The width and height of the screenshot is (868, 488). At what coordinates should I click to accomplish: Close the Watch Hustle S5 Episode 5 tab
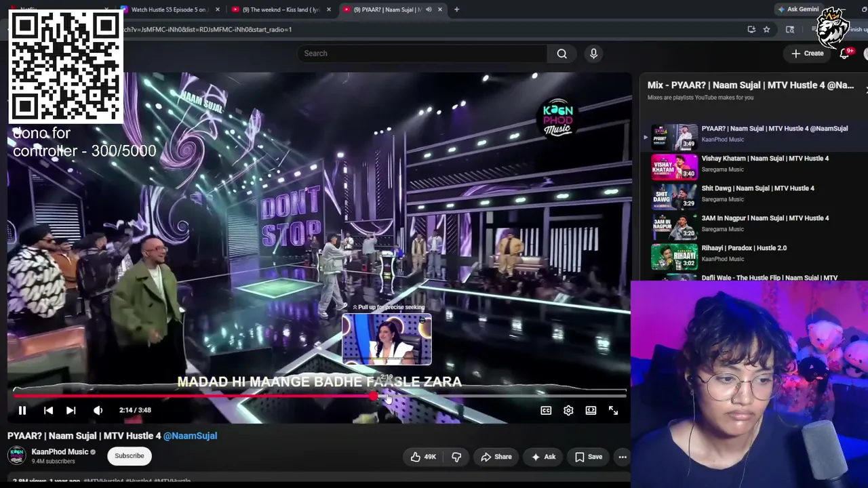[218, 9]
